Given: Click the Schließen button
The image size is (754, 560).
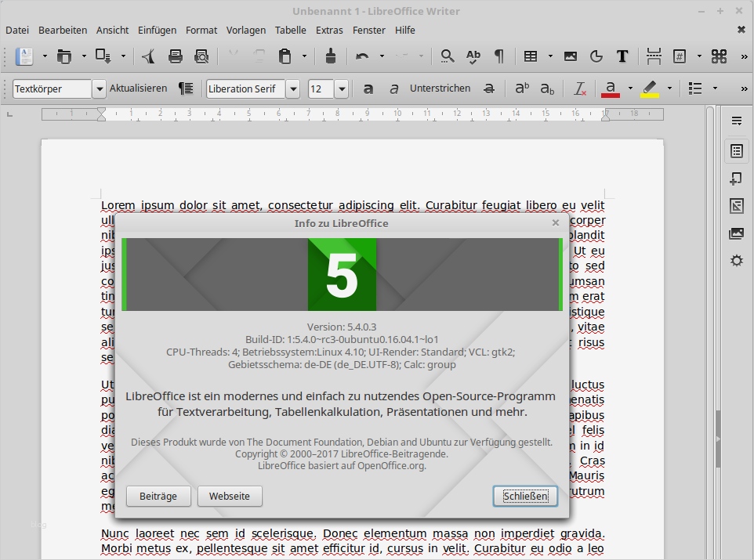Looking at the screenshot, I should 525,496.
